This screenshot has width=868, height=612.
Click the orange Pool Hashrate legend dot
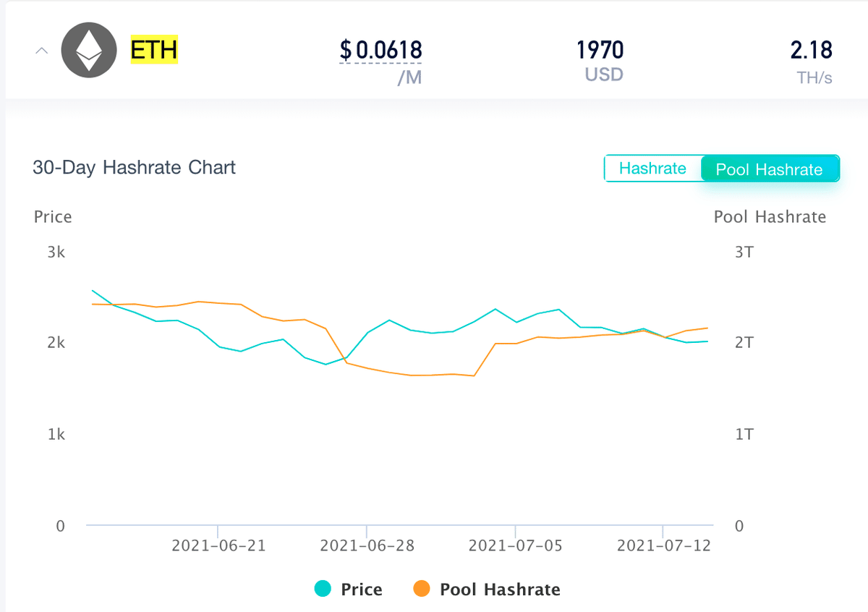[x=421, y=589]
